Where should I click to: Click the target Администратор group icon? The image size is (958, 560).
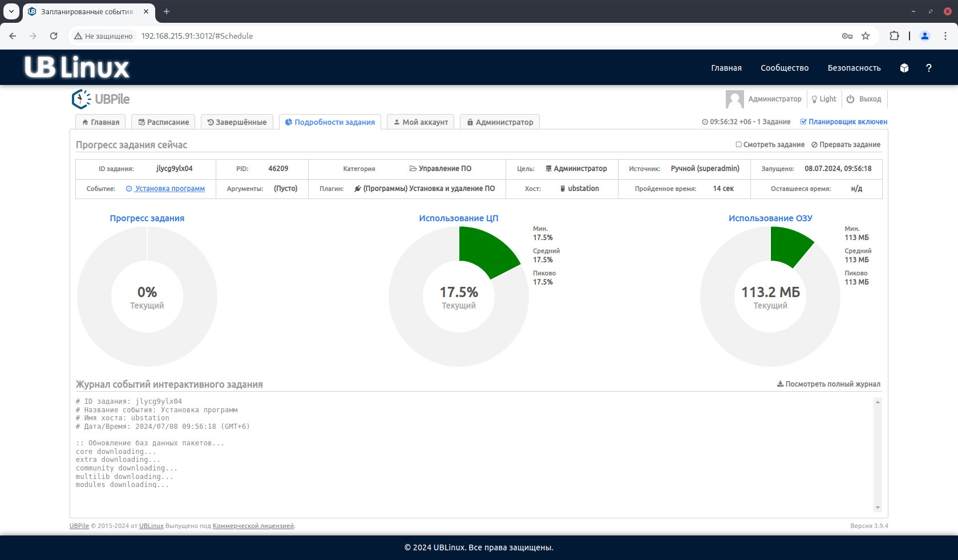click(548, 169)
